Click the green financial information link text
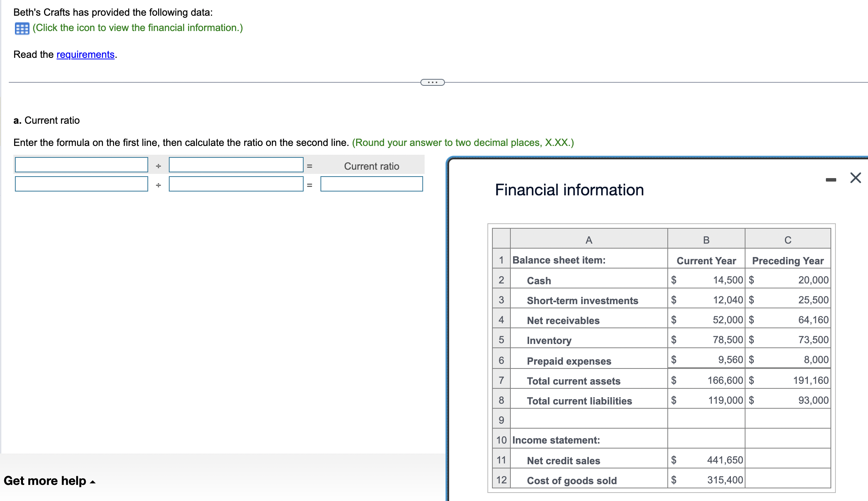Viewport: 868px width, 501px height. 137,28
